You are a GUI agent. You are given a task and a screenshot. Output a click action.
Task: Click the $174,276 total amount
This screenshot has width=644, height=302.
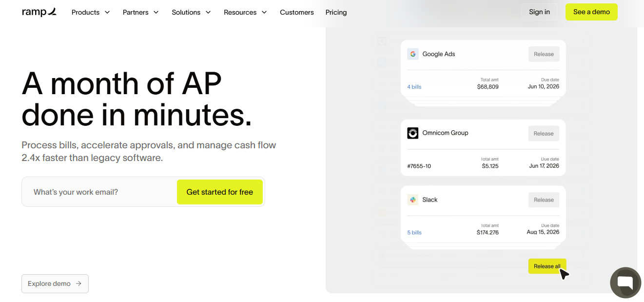pos(488,232)
